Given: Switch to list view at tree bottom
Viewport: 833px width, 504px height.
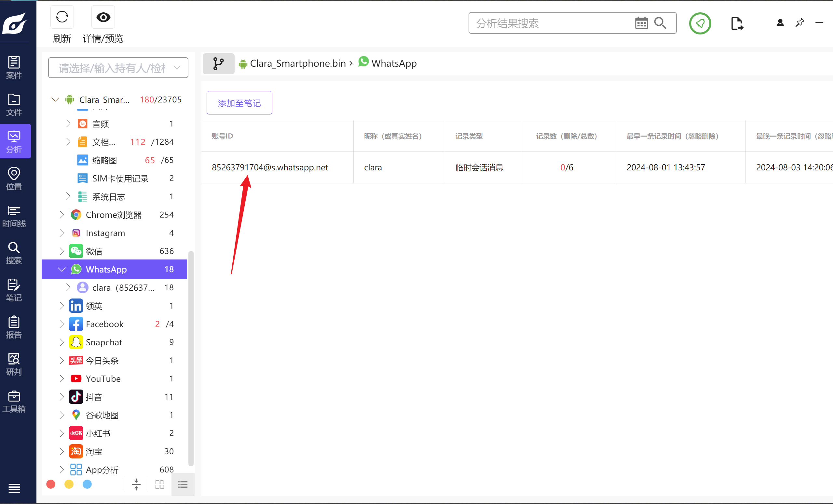Looking at the screenshot, I should 183,484.
